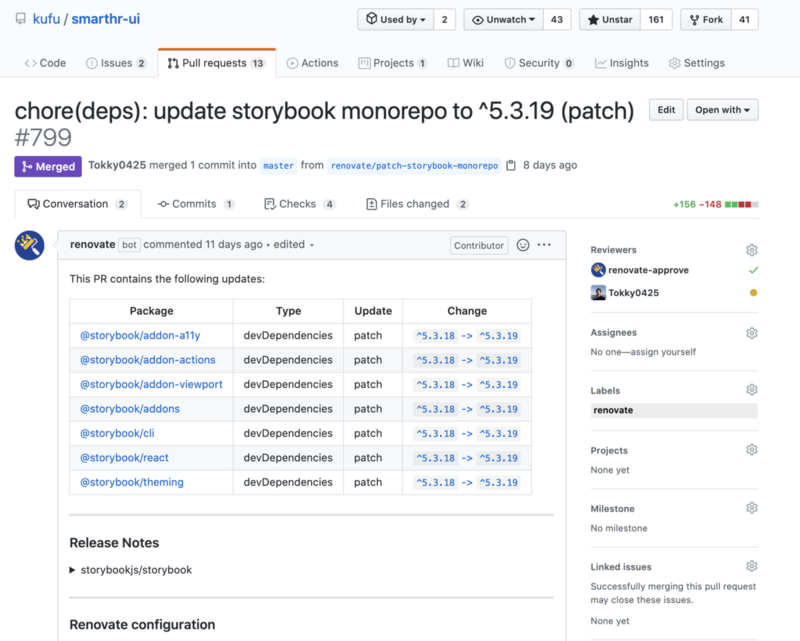800x641 pixels.
Task: Click the renovate bot avatar
Action: pos(30,245)
